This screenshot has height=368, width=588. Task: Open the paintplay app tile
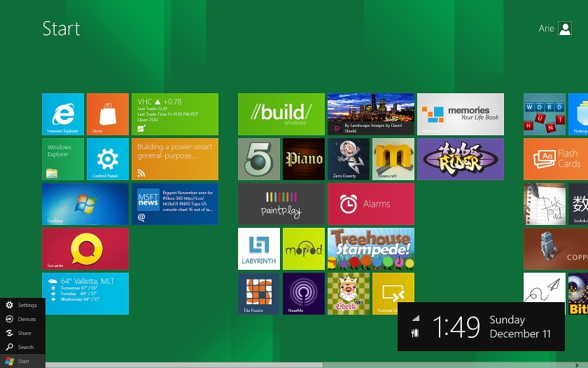pyautogui.click(x=281, y=204)
